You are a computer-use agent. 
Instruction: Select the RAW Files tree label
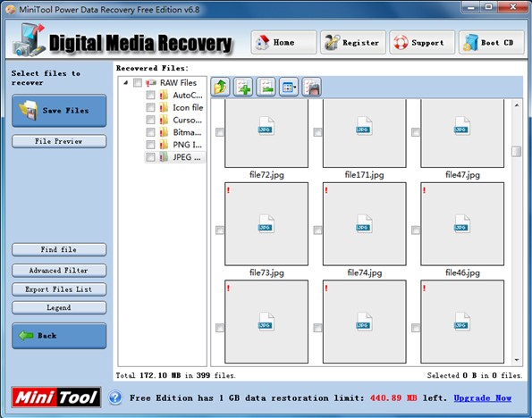click(178, 83)
